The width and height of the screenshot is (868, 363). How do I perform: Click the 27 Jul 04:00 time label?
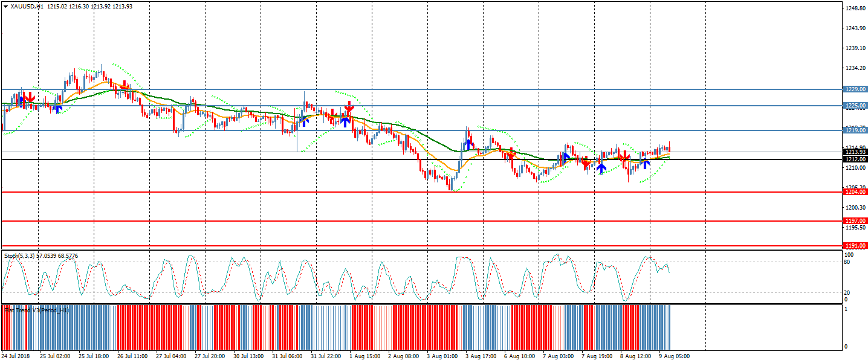(x=170, y=356)
